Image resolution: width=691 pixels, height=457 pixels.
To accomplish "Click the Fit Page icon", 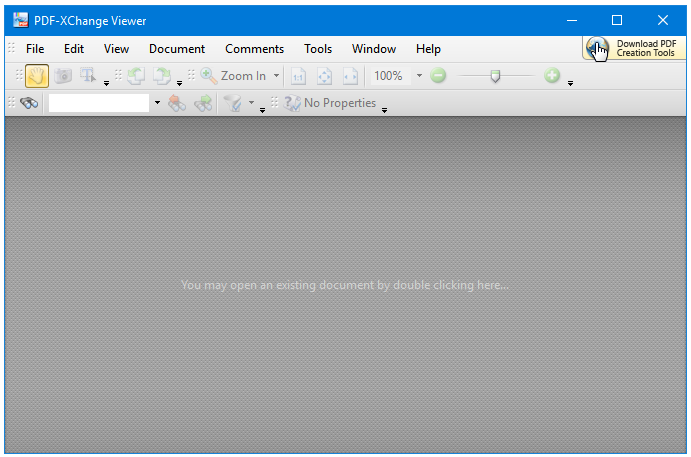I will point(324,76).
